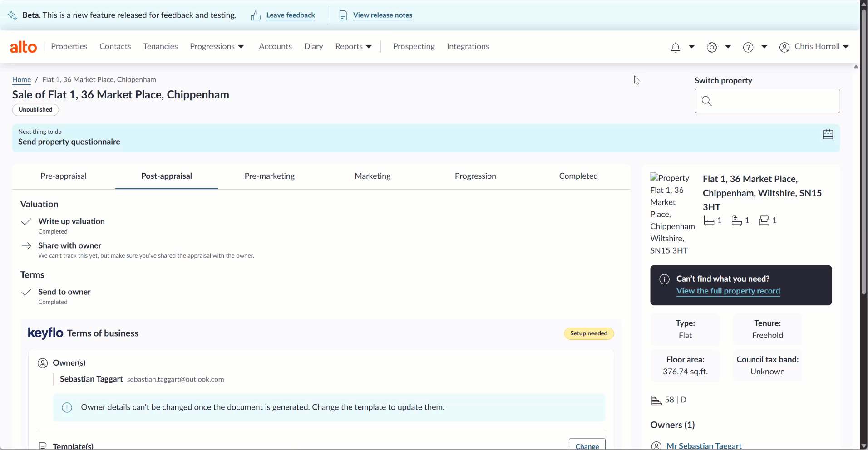Click the bedrooms bed icon
The width and height of the screenshot is (868, 450).
[709, 221]
